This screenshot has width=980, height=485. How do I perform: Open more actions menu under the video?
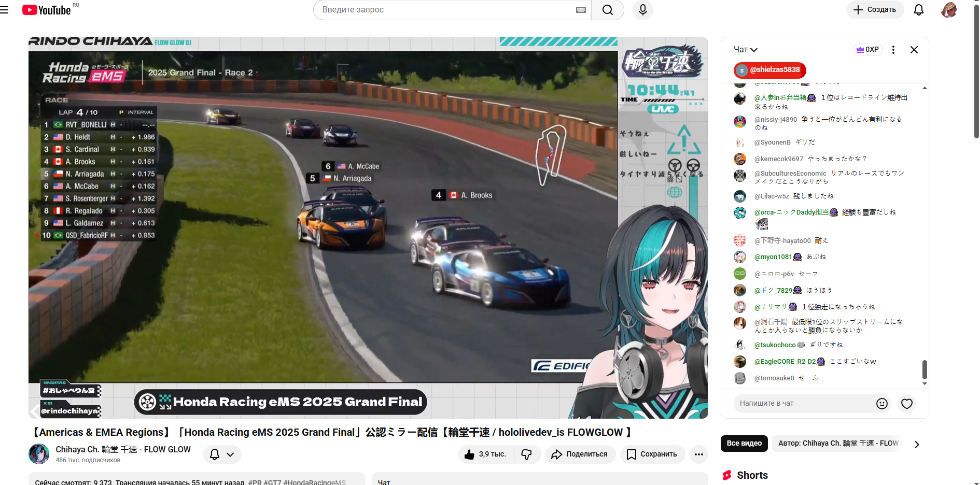coord(699,454)
